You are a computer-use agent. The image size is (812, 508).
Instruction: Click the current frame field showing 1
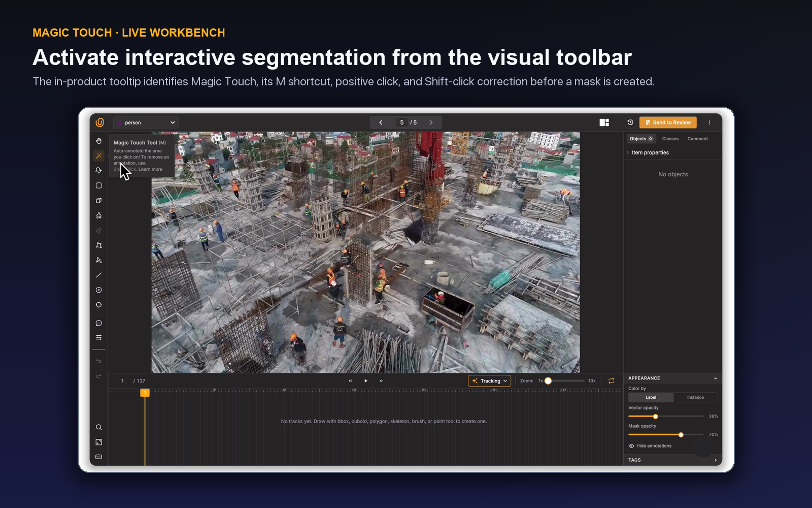coord(122,381)
